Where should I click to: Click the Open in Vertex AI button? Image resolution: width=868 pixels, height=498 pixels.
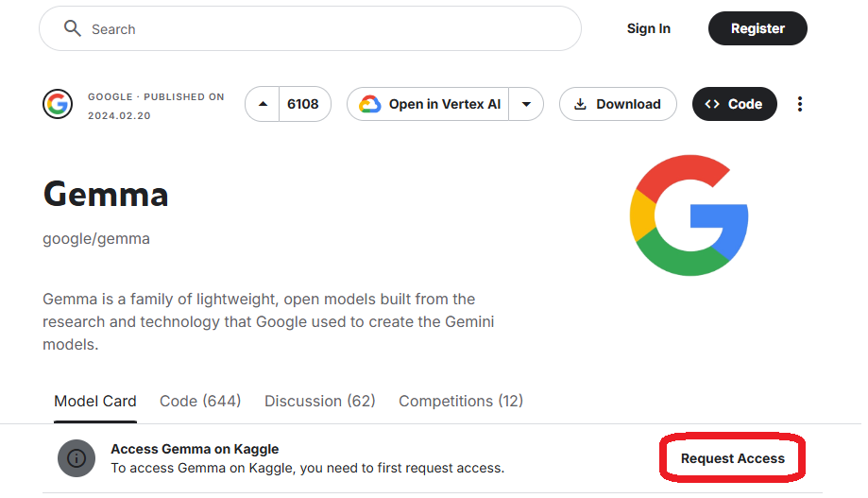[428, 104]
